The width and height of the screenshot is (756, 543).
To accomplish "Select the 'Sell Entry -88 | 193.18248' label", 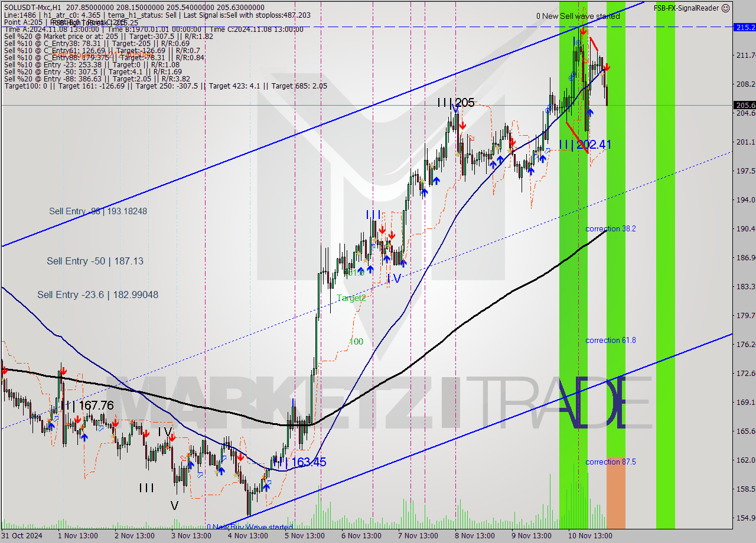I will 98,211.
